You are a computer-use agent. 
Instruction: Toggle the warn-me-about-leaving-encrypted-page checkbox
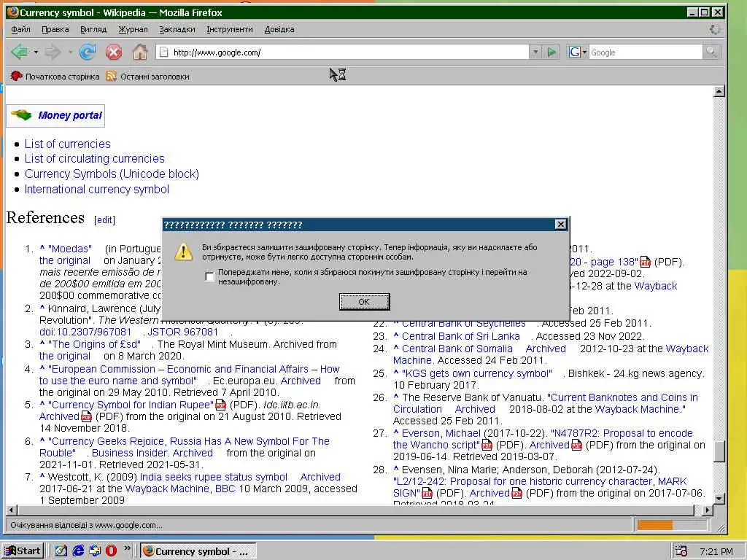pos(209,276)
